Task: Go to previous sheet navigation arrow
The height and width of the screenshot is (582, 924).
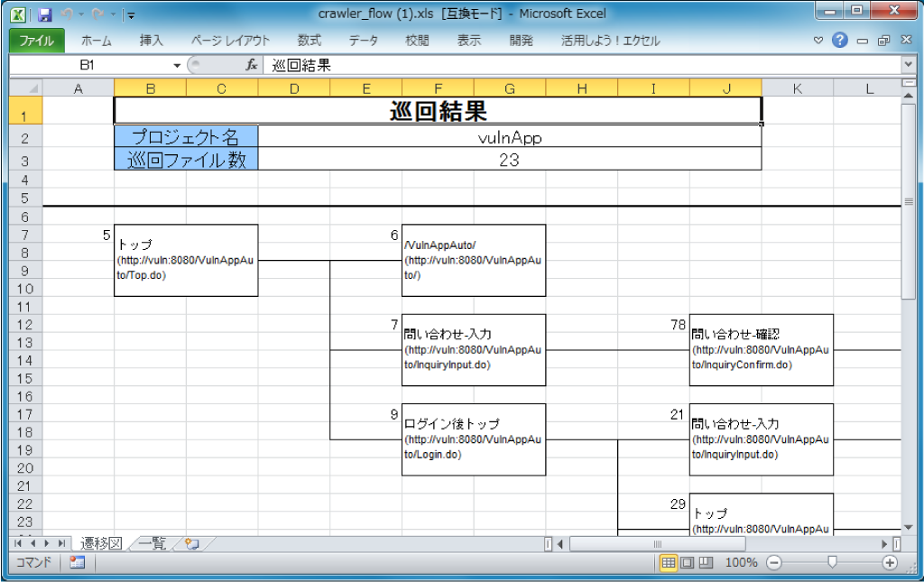Action: [33, 543]
